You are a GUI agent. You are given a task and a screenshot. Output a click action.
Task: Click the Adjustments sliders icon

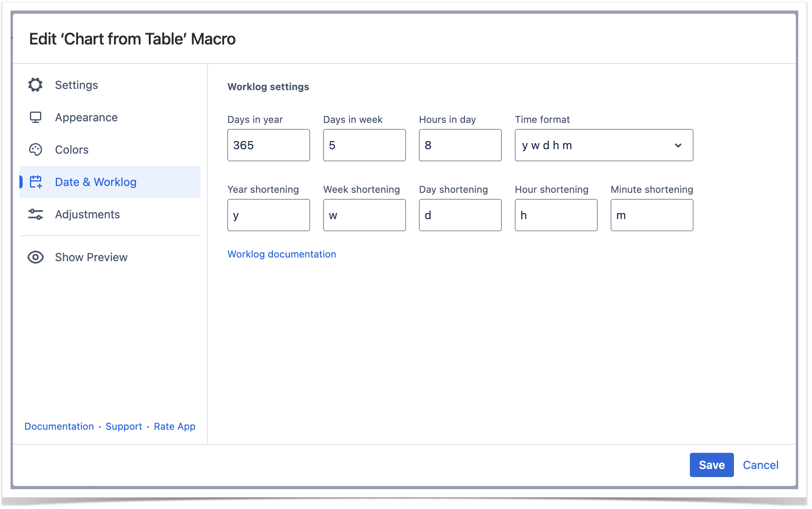point(36,214)
